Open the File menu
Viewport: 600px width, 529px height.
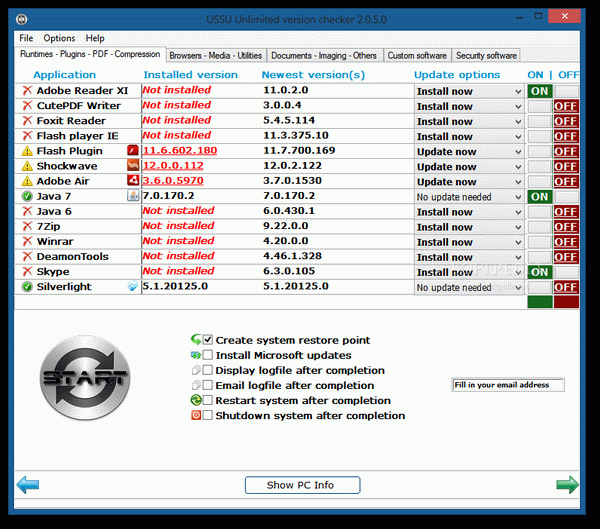point(26,38)
